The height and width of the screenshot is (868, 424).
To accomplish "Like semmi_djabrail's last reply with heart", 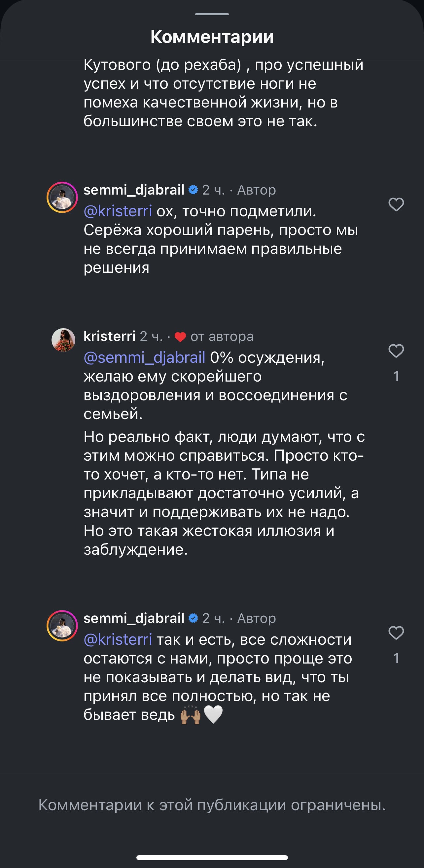I will coord(396,633).
